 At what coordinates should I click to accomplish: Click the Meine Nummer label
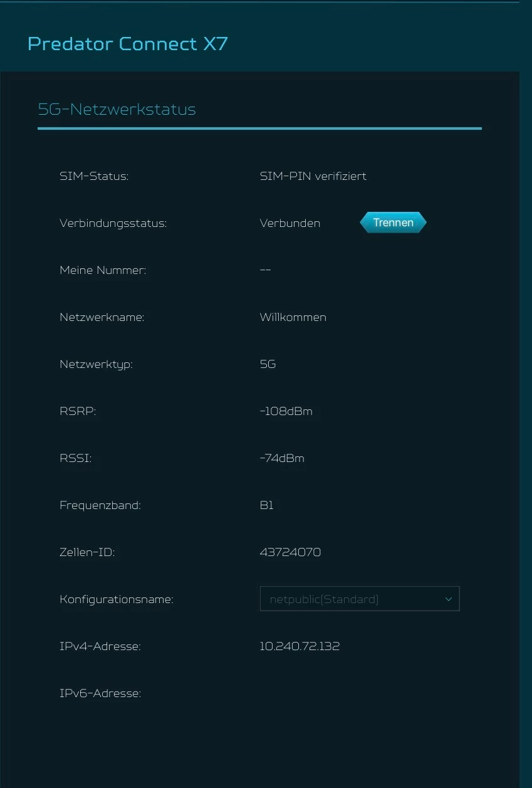point(103,270)
